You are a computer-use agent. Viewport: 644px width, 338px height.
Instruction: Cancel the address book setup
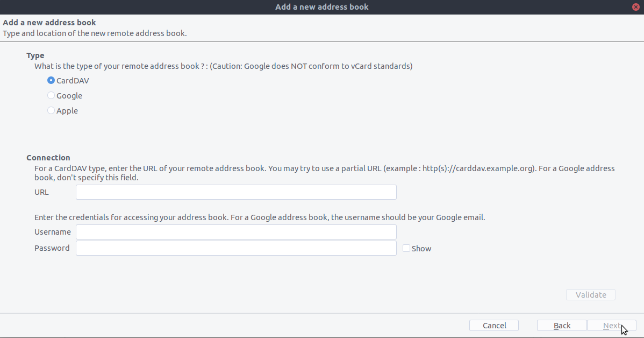(x=493, y=325)
